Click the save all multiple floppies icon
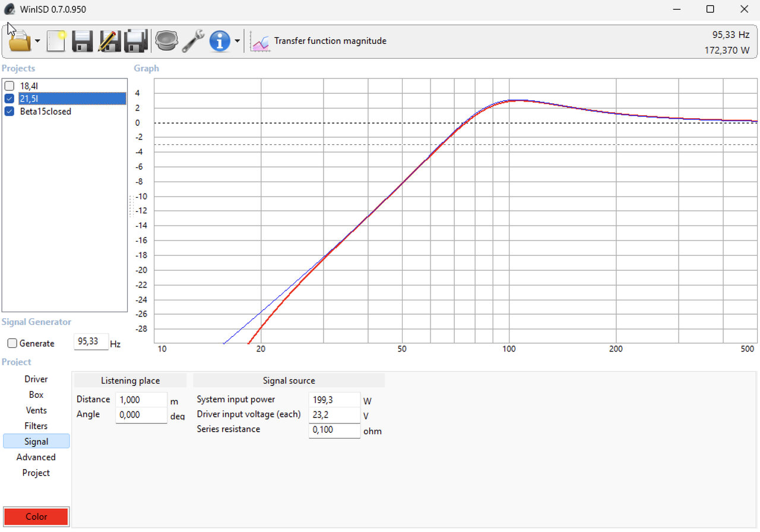 point(136,41)
